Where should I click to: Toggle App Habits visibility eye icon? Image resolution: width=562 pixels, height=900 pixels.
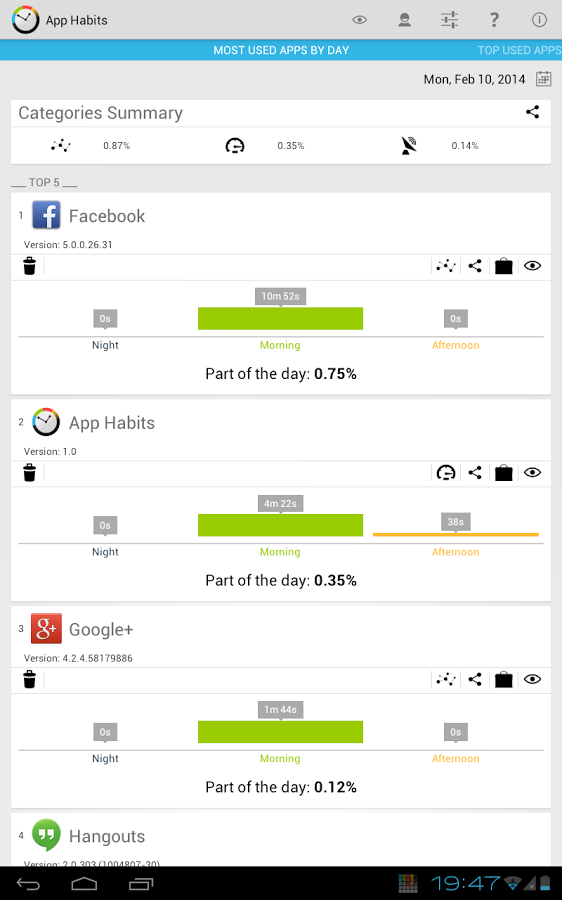pos(532,472)
